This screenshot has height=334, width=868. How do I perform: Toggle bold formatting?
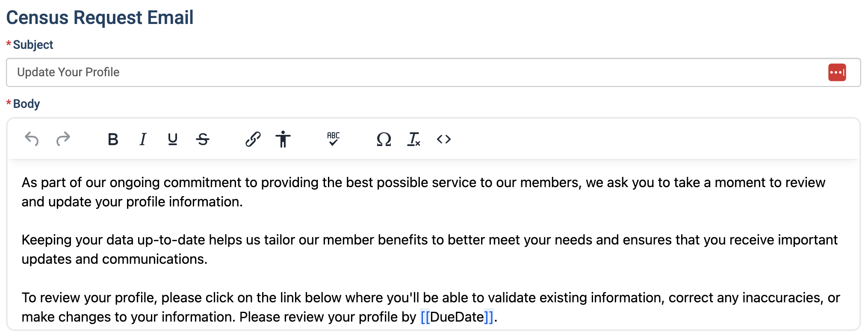click(x=113, y=139)
